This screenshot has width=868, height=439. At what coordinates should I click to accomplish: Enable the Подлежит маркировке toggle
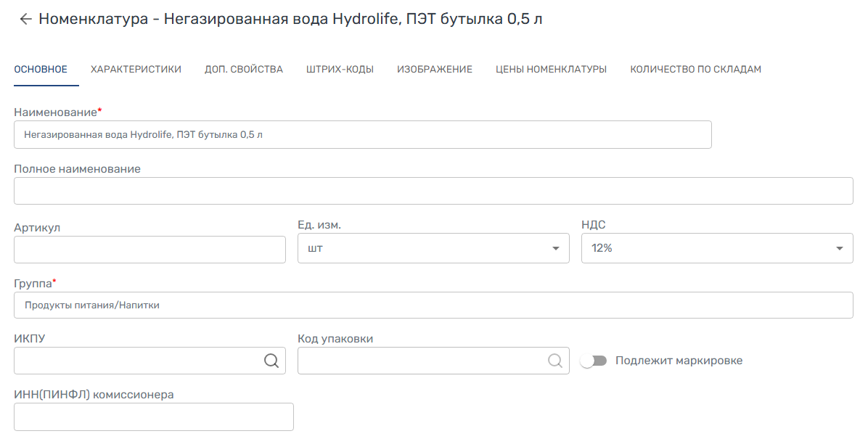point(594,361)
